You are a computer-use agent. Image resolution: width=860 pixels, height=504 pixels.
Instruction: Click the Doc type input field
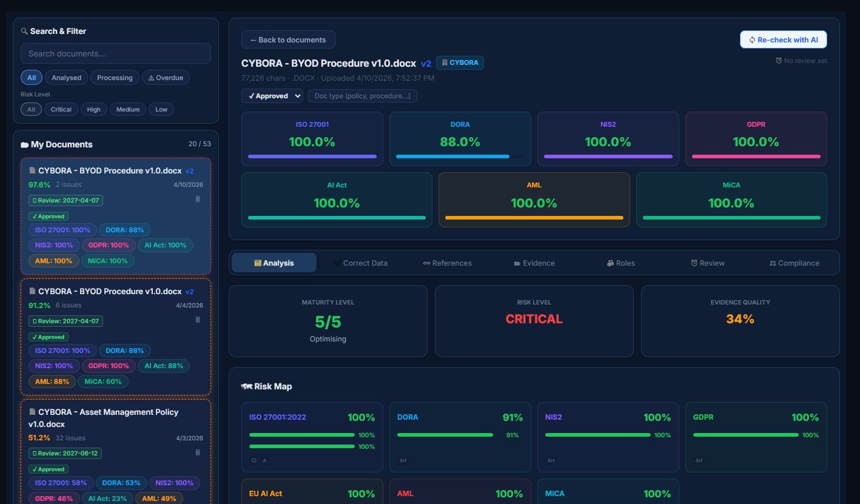point(362,96)
